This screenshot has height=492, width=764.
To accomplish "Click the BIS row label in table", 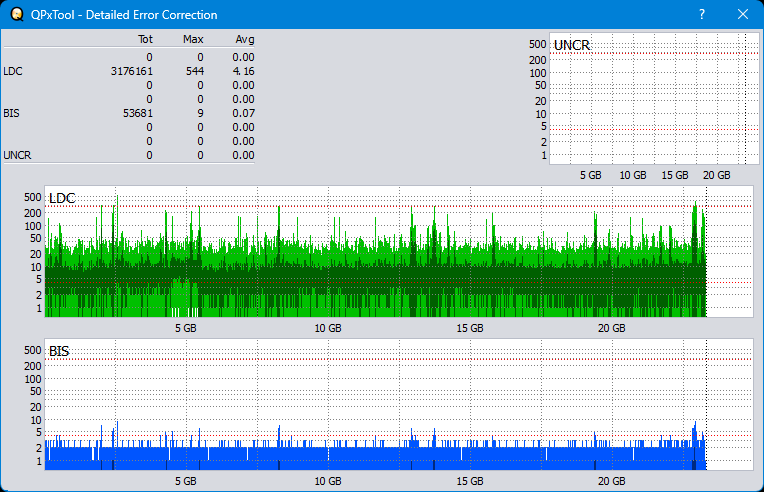I will 11,113.
